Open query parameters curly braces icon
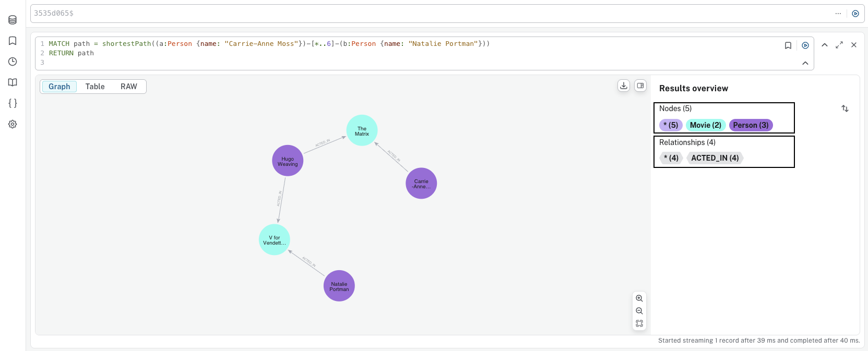The height and width of the screenshot is (351, 868). coord(13,103)
